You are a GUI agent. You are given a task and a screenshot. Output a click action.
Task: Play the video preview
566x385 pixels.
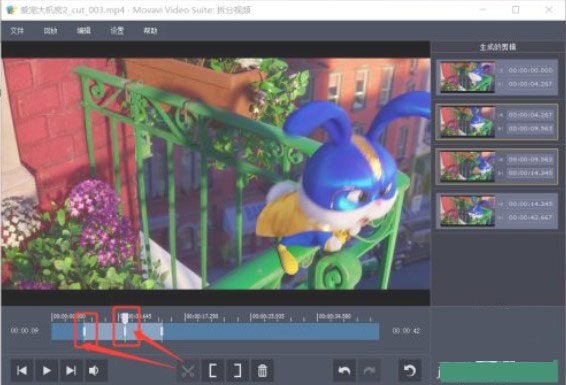coord(47,371)
